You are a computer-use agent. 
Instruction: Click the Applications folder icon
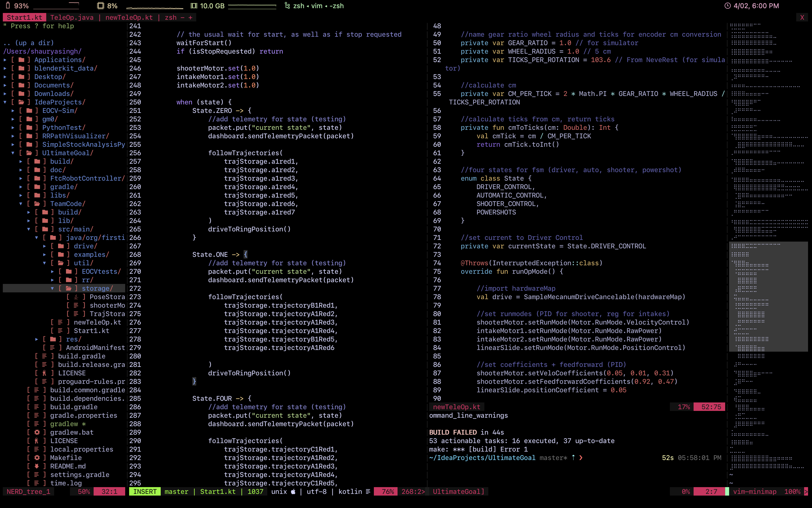pos(21,60)
